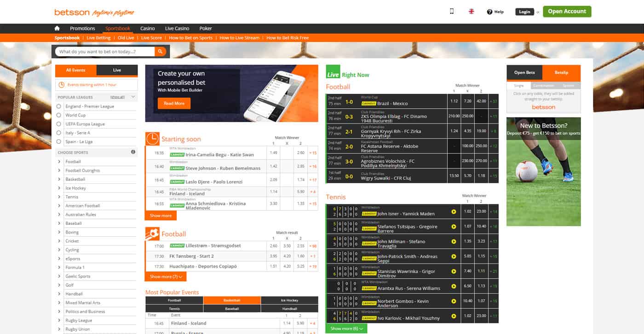Switch to the Open Bets tab

coord(524,72)
